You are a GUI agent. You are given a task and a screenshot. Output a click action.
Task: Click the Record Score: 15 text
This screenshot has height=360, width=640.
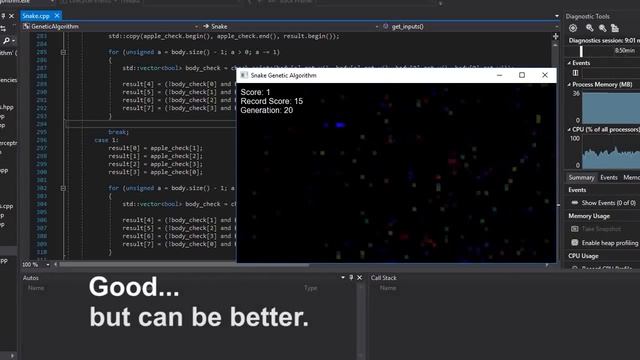[x=271, y=101]
